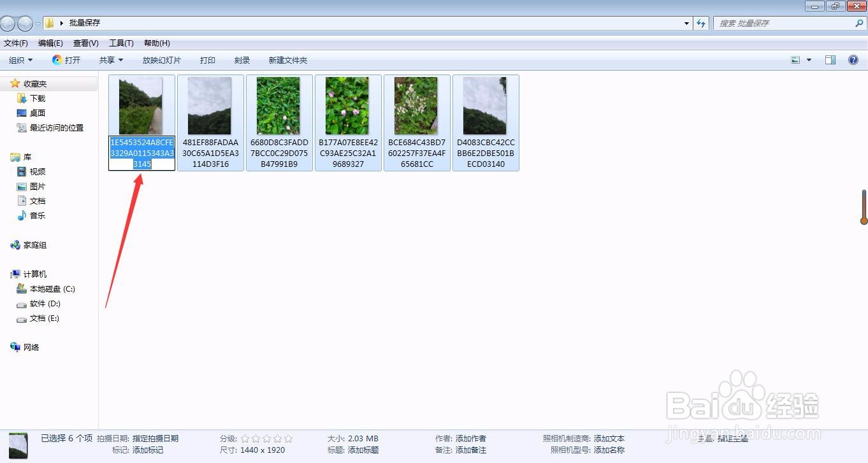The height and width of the screenshot is (463, 868).
Task: Select 计算机 in navigation pane
Action: click(x=35, y=274)
